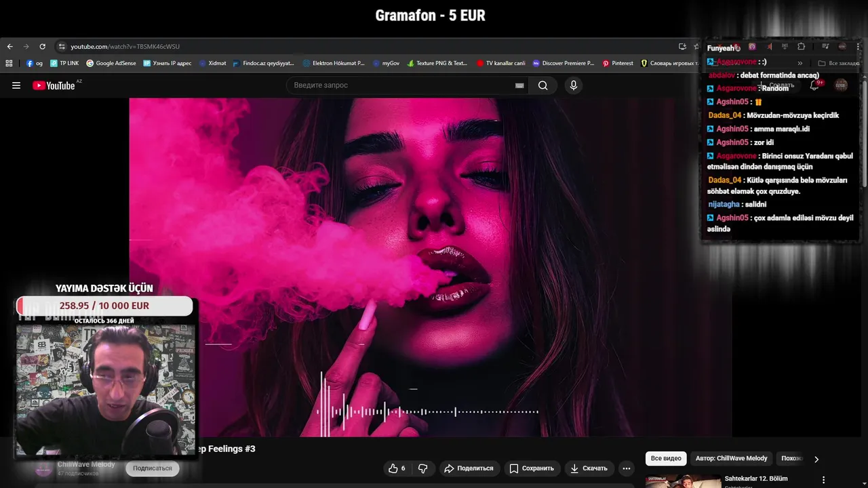Open the site info icon in the address bar
868x488 pixels.
pos(62,47)
